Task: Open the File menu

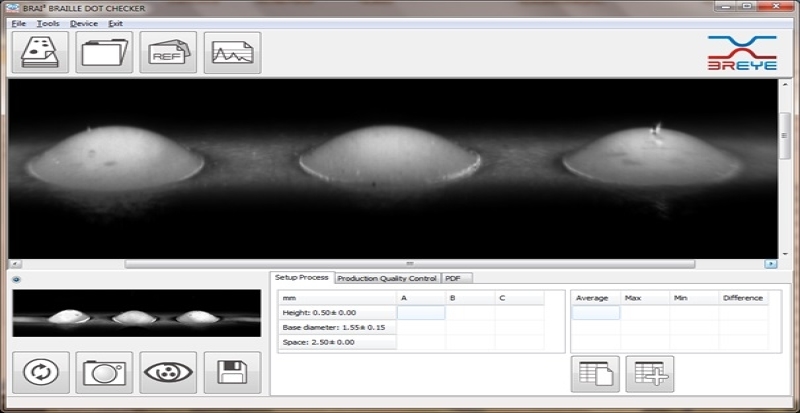Action: [x=18, y=23]
